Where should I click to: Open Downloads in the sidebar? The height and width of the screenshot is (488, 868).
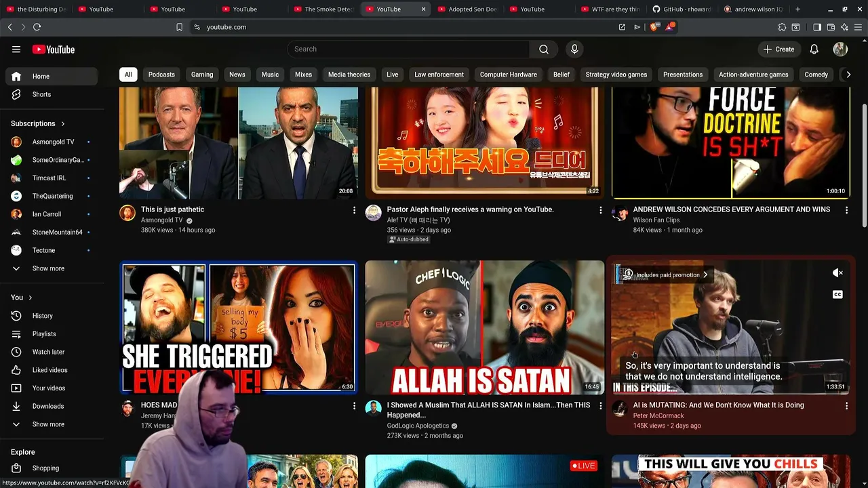52,406
